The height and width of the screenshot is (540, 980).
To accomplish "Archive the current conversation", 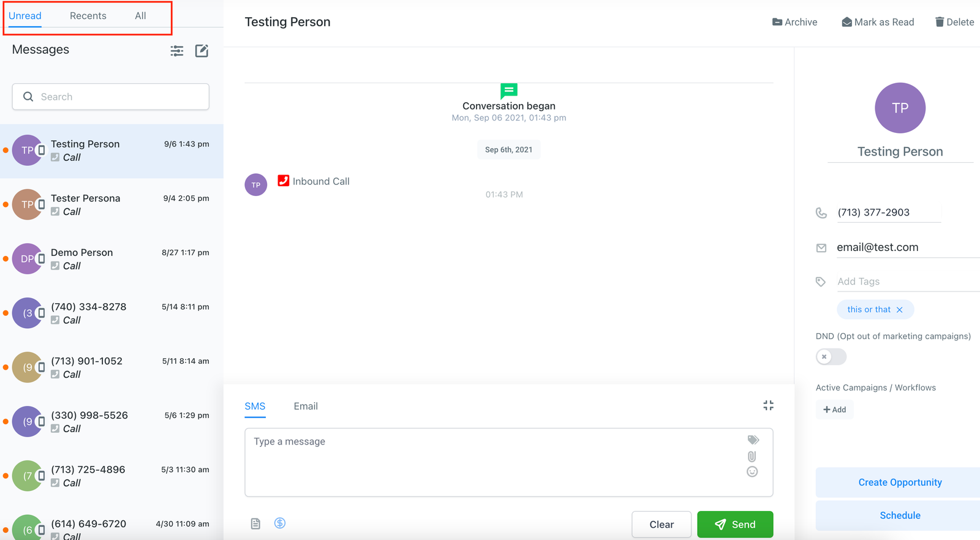I will pos(794,22).
